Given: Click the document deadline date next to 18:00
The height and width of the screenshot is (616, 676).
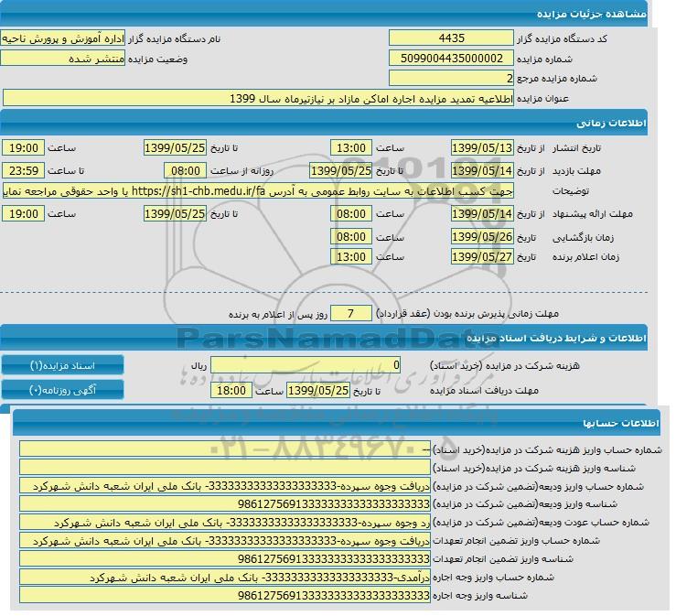Looking at the screenshot, I should pos(317,391).
